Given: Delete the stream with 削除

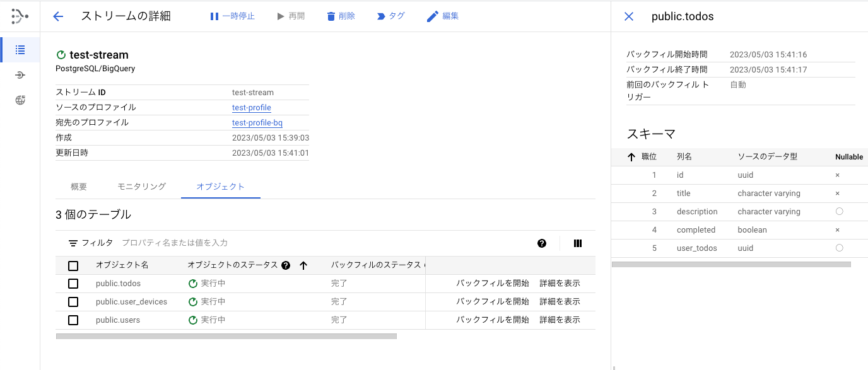Looking at the screenshot, I should 341,16.
